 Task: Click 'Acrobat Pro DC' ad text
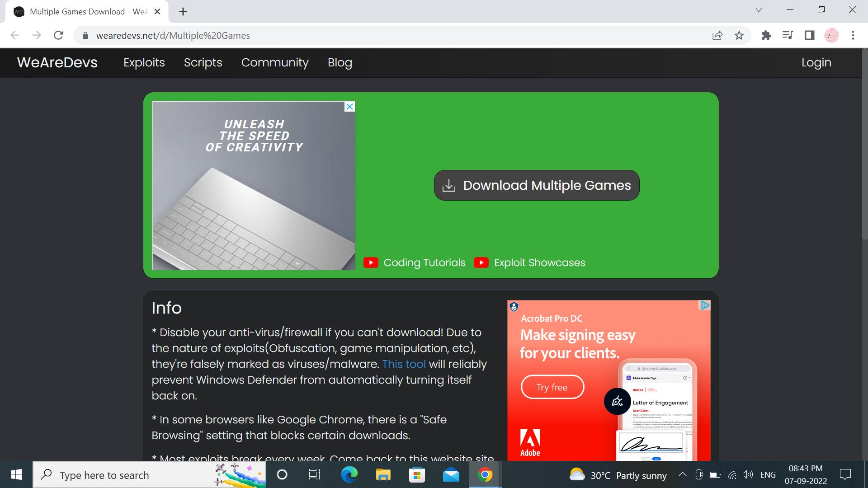click(552, 319)
